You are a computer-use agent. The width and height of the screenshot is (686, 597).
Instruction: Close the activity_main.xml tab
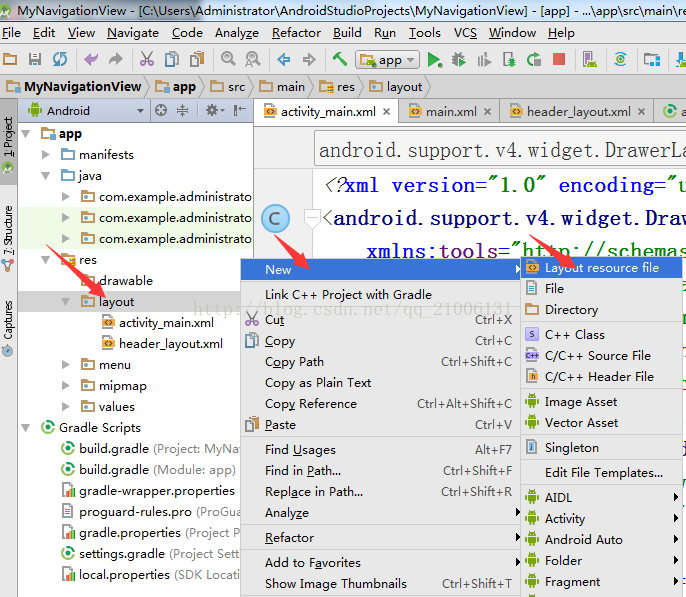click(386, 112)
